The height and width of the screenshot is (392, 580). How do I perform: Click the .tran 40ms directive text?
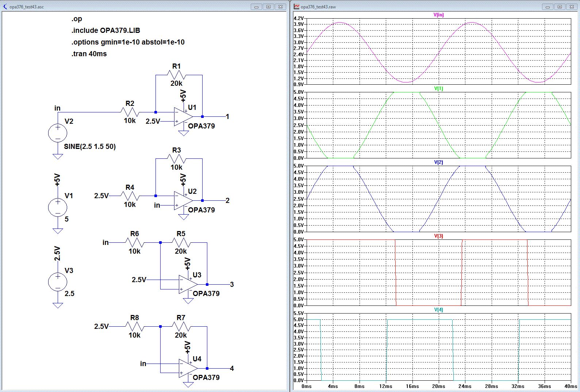89,54
